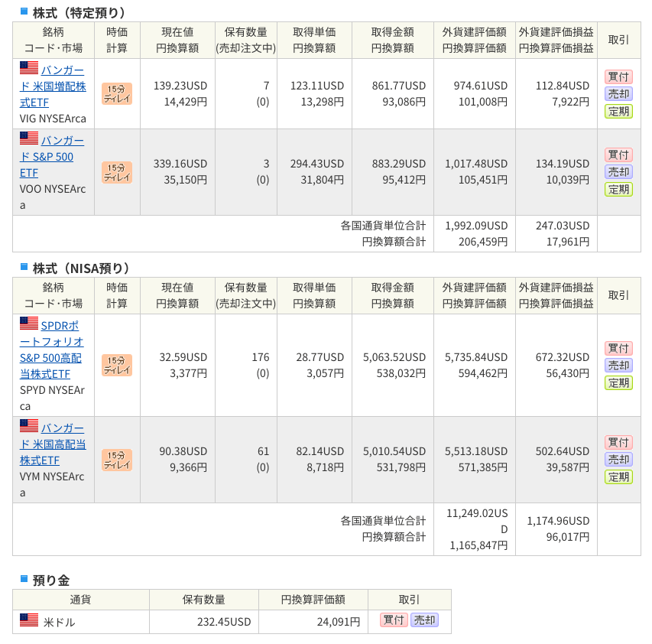The width and height of the screenshot is (652, 644).
Task: Click the 82.14USD acquisition unit price
Action: coord(320,451)
